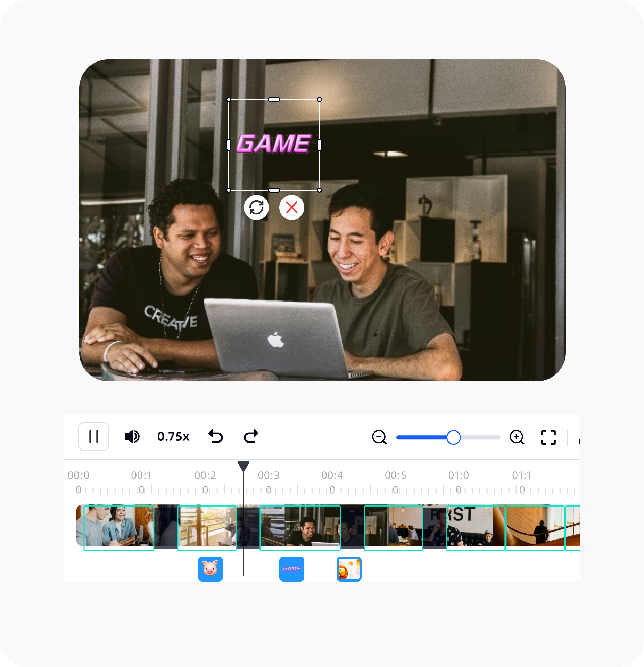Mute the audio with speaker icon
Screen dimensions: 644x667
click(x=132, y=436)
